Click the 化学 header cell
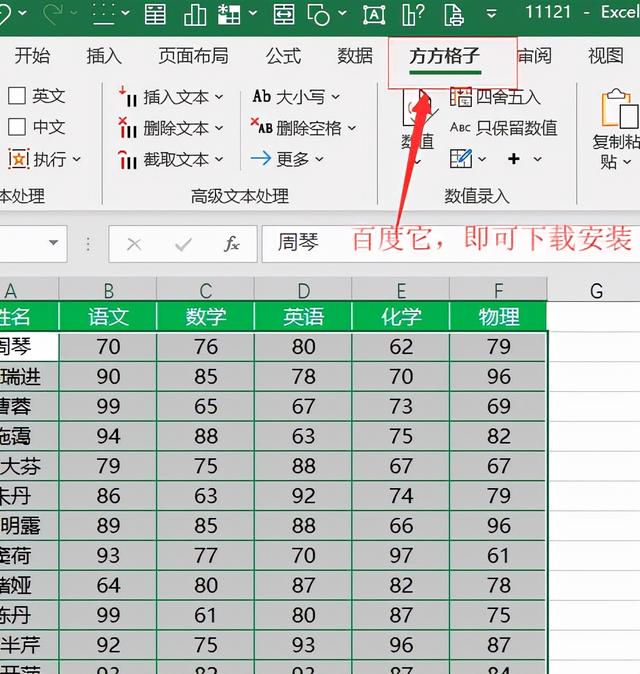Screen dimensions: 640x674 point(401,316)
